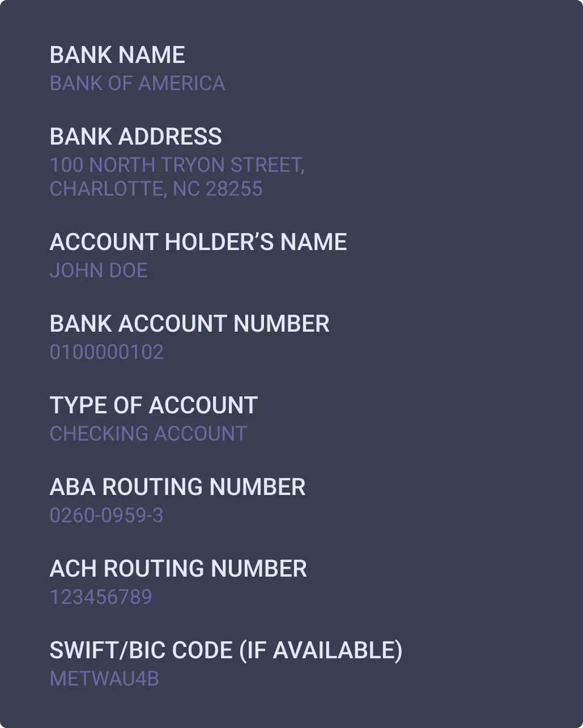Select ACH routing value 123456789

[x=101, y=597]
